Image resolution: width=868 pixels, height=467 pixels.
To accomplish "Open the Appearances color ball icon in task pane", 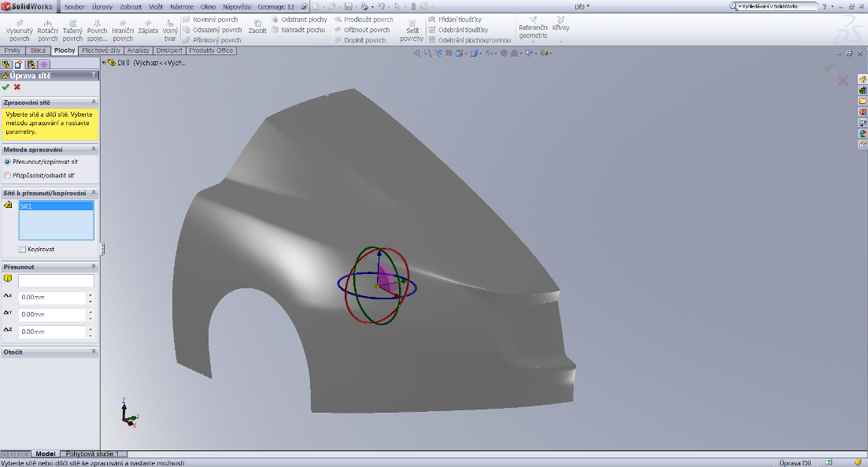I will coord(862,133).
